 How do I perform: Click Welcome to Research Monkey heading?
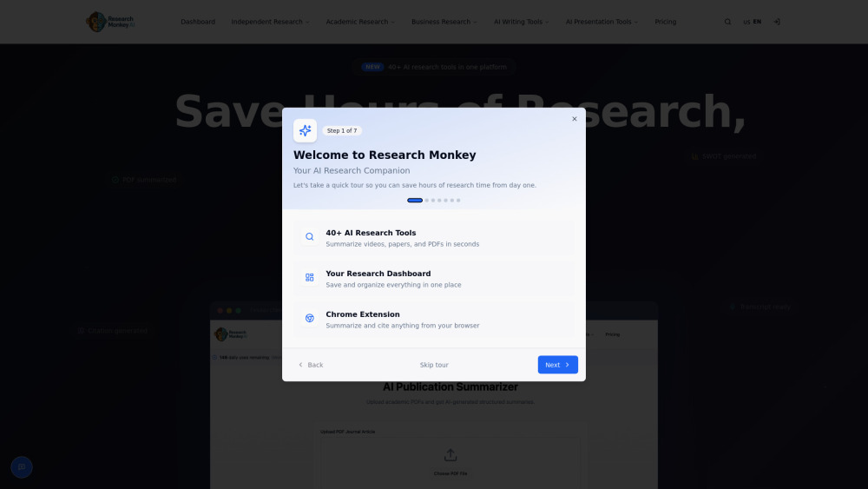(x=385, y=155)
